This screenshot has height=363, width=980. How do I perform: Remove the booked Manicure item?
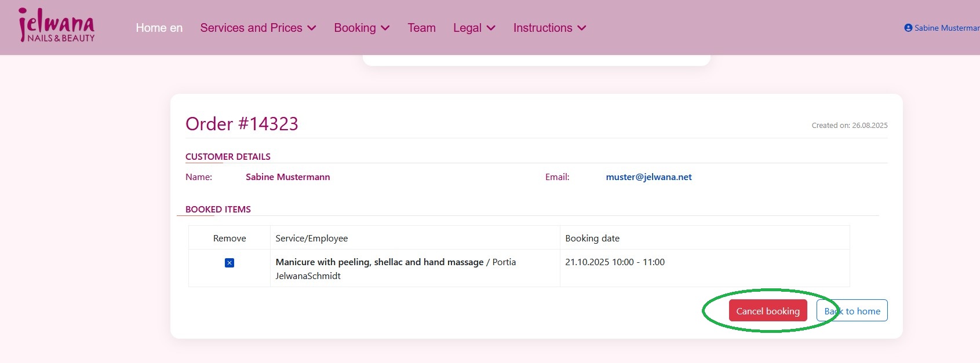[229, 263]
